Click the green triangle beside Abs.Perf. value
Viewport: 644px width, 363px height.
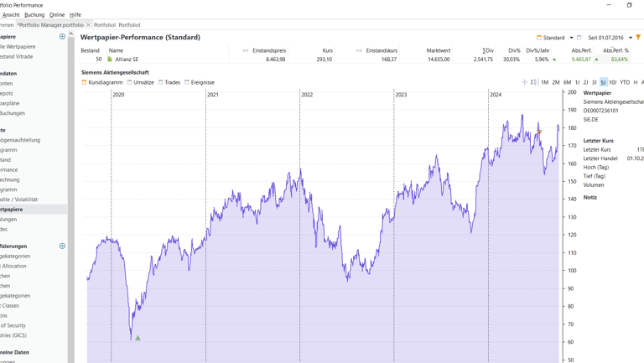(554, 60)
